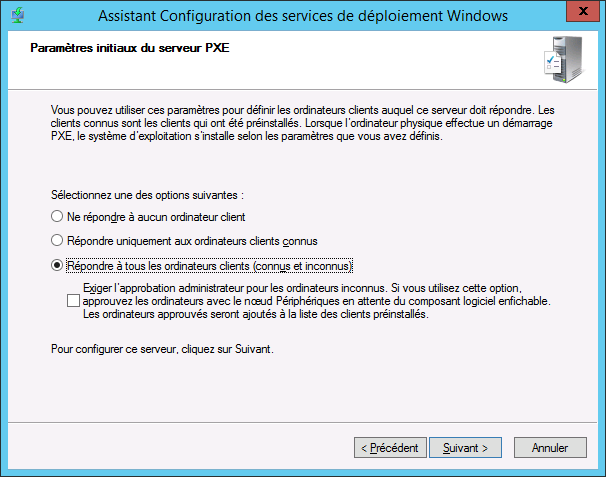Select the "Ne répondre à aucun ordinateur client" radio button
This screenshot has height=477, width=606.
click(56, 216)
